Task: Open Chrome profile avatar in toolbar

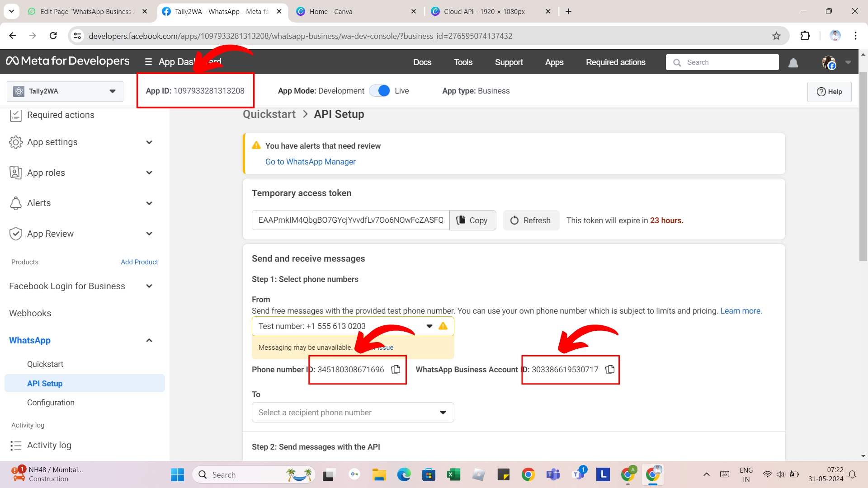Action: click(x=835, y=36)
